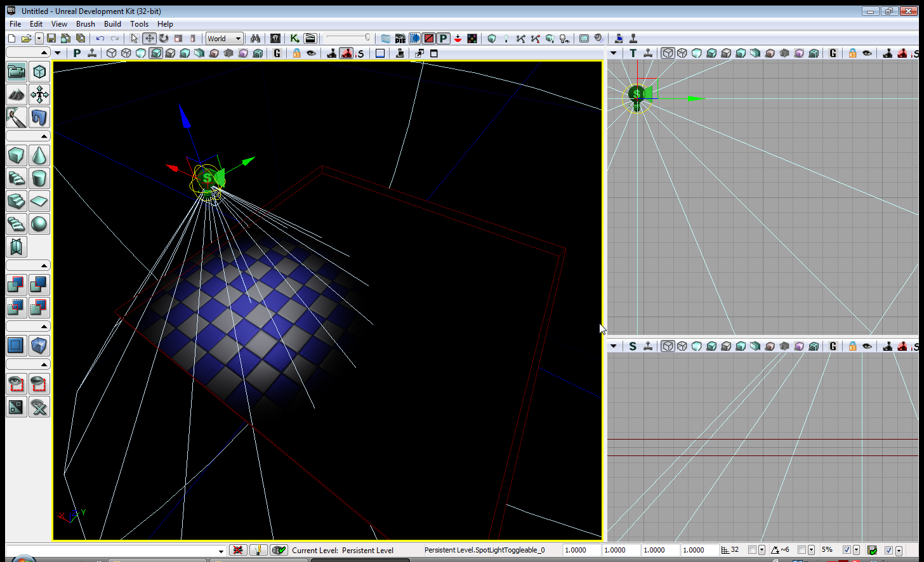Switch to Terrain editing mode
This screenshot has width=924, height=562.
tap(16, 95)
